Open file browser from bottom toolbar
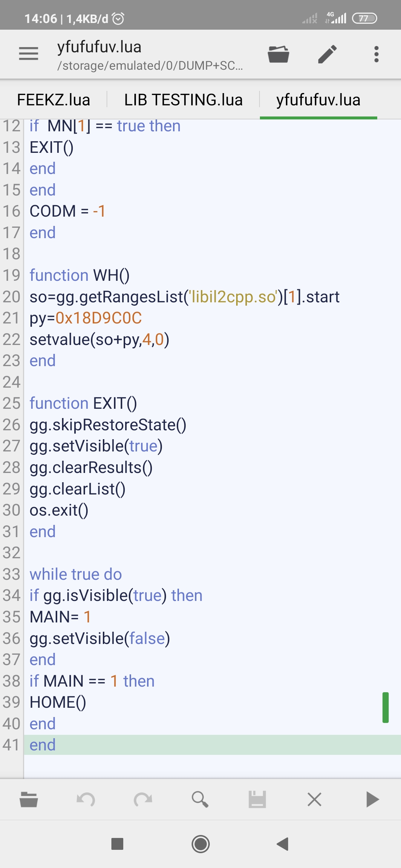Image resolution: width=401 pixels, height=868 pixels. (29, 799)
